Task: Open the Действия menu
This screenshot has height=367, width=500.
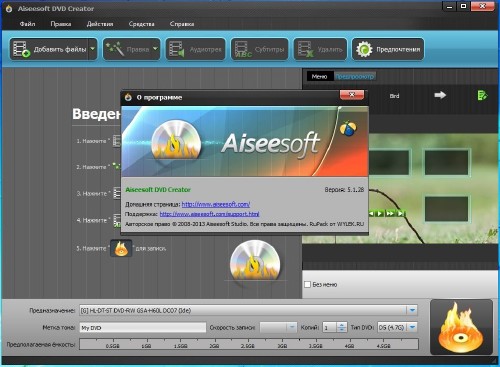Action: pos(100,24)
